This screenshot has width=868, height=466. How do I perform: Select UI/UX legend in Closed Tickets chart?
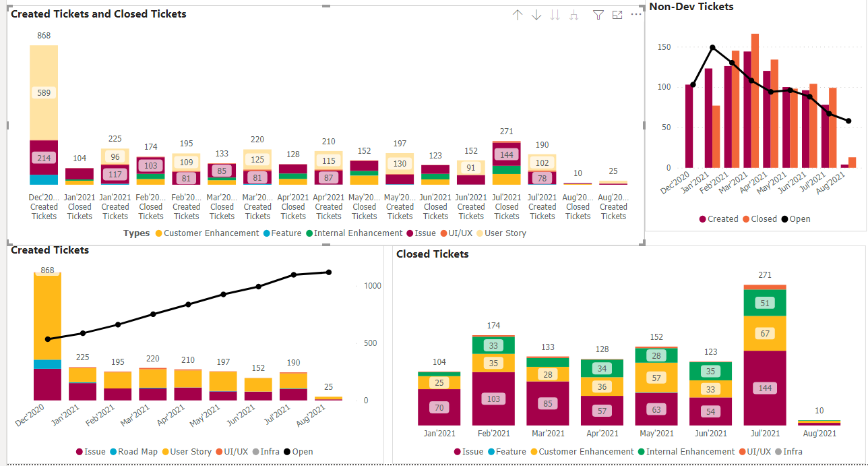point(754,451)
